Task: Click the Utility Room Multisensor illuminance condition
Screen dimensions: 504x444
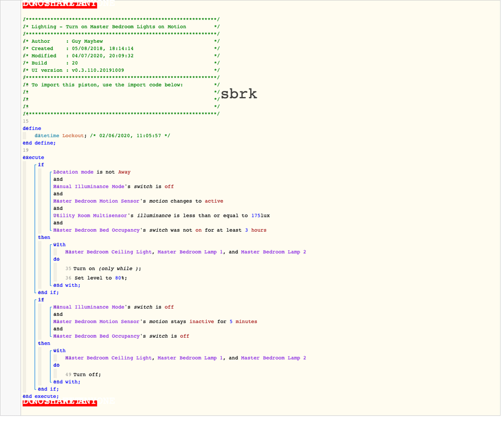Action: point(91,215)
